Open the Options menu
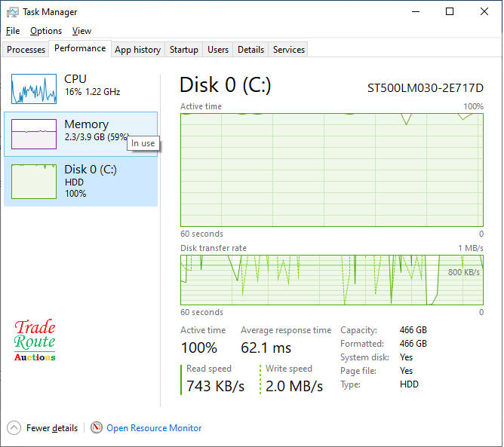Image resolution: width=504 pixels, height=447 pixels. (x=46, y=31)
